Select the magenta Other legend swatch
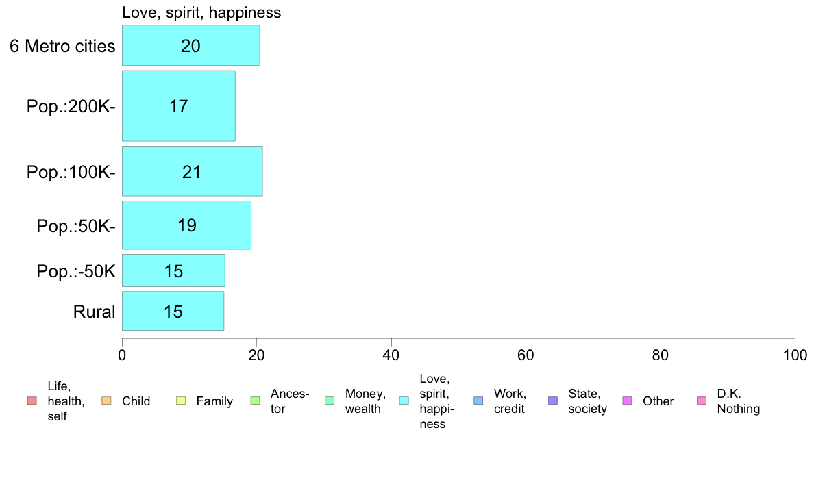 point(627,401)
